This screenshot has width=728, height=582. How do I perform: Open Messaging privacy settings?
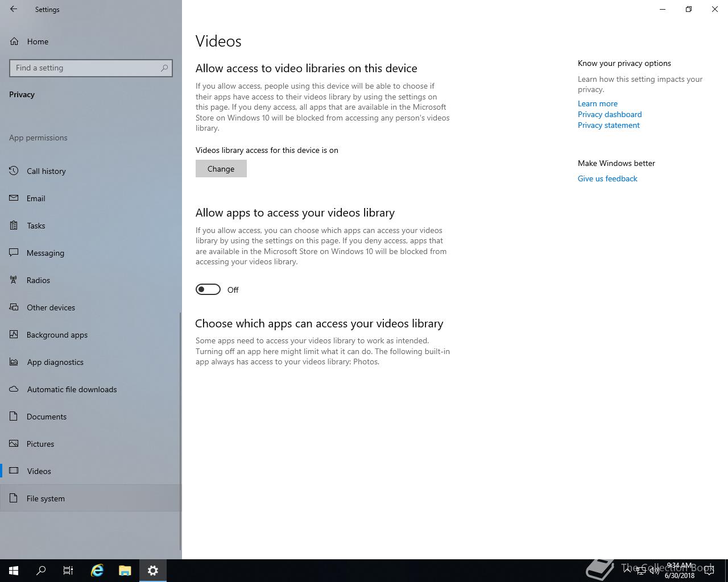click(x=91, y=253)
